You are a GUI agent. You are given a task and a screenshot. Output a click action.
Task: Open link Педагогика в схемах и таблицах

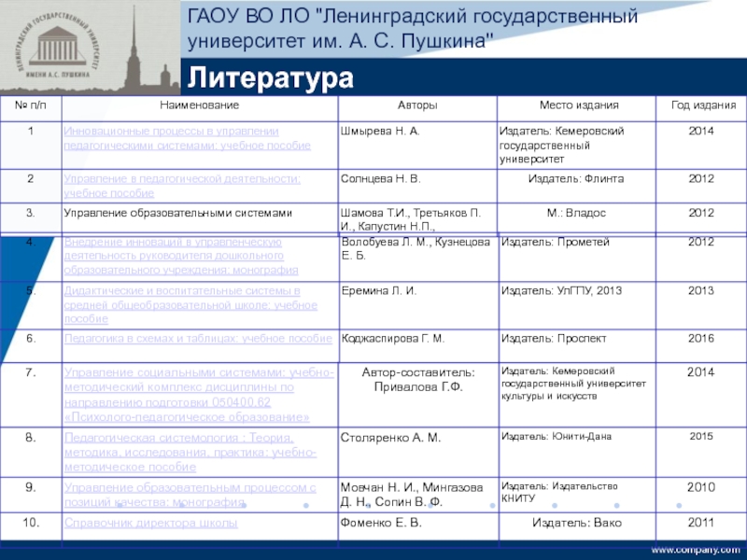pos(198,339)
